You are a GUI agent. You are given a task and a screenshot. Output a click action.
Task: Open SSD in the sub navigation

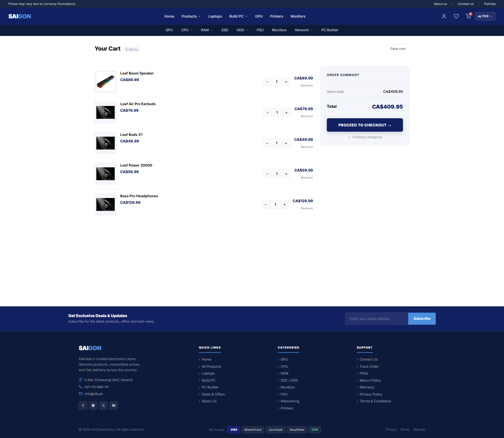225,30
